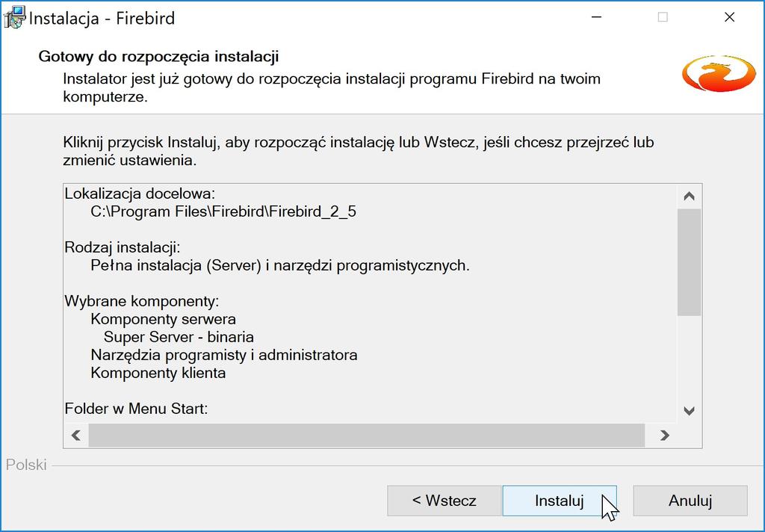Screen dimensions: 765x532
Task: Click the Folder w Menu Start line
Action: pos(136,409)
